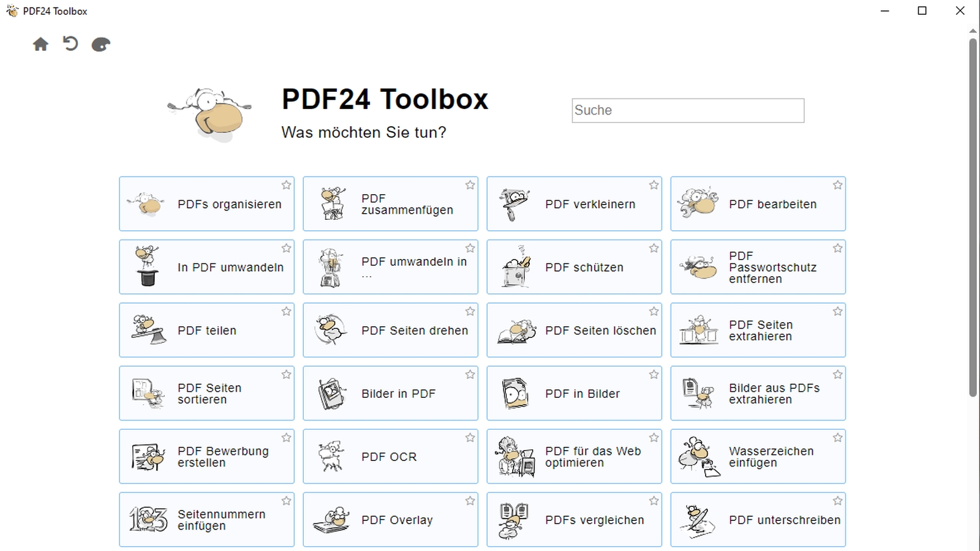Select the PDFs organisieren tool icon
The image size is (980, 551).
point(146,204)
